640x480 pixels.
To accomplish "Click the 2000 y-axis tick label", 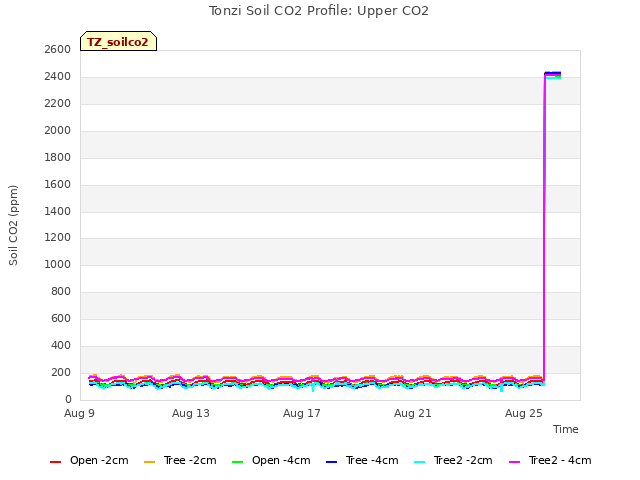I will coord(58,131).
